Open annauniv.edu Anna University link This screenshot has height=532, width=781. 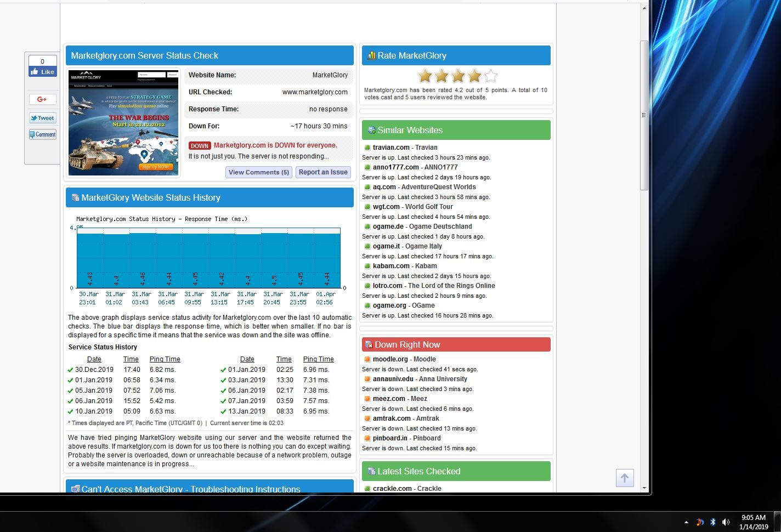[420, 379]
